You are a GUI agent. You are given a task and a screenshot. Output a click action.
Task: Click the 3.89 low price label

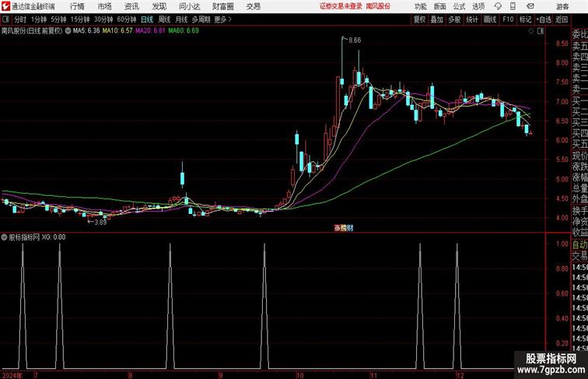100,222
